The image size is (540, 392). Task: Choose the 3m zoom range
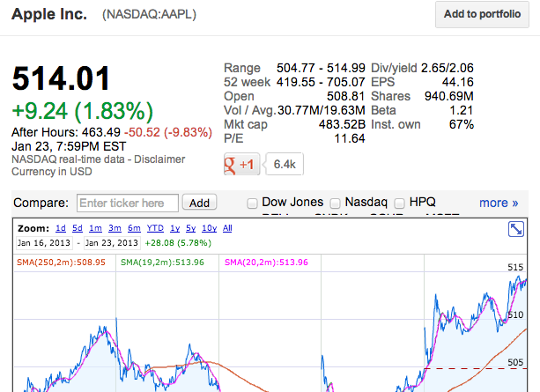[116, 227]
